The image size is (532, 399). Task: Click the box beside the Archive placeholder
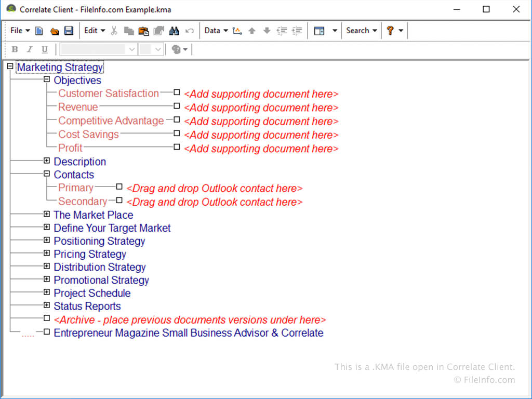point(47,318)
